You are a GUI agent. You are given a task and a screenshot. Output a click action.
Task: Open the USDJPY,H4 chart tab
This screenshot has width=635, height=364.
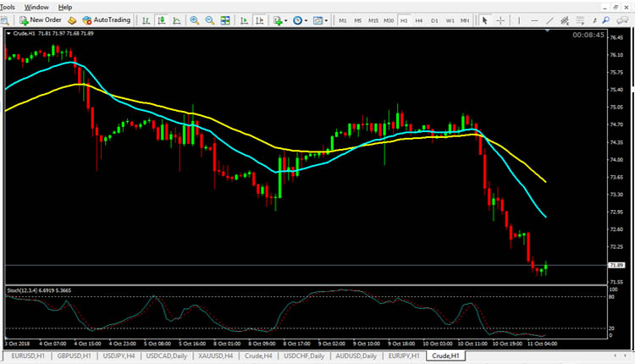(x=119, y=356)
